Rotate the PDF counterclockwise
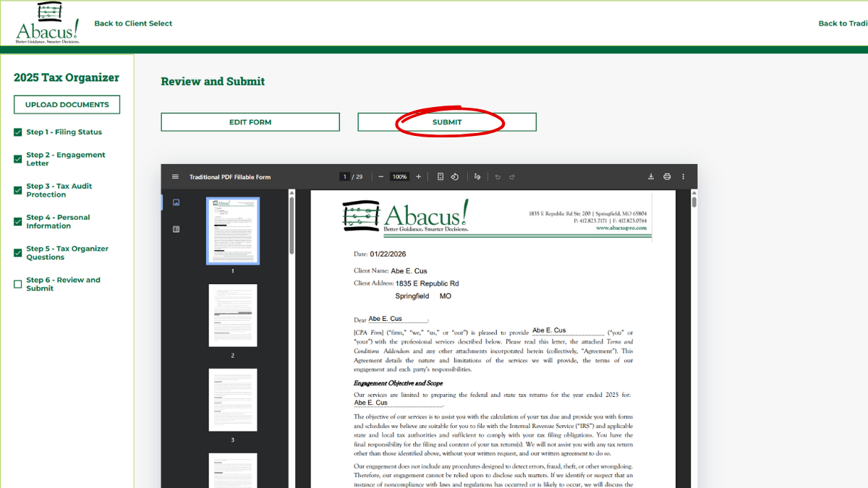Screen dimensions: 868x488 [x=455, y=177]
